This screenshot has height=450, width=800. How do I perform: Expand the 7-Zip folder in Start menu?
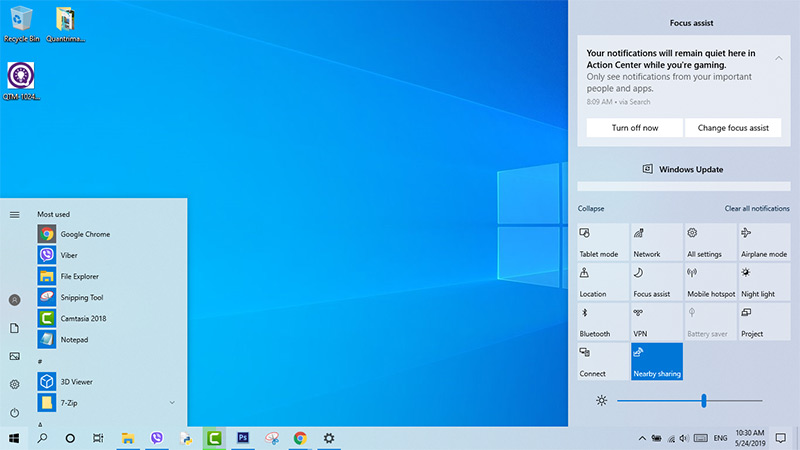pos(172,402)
